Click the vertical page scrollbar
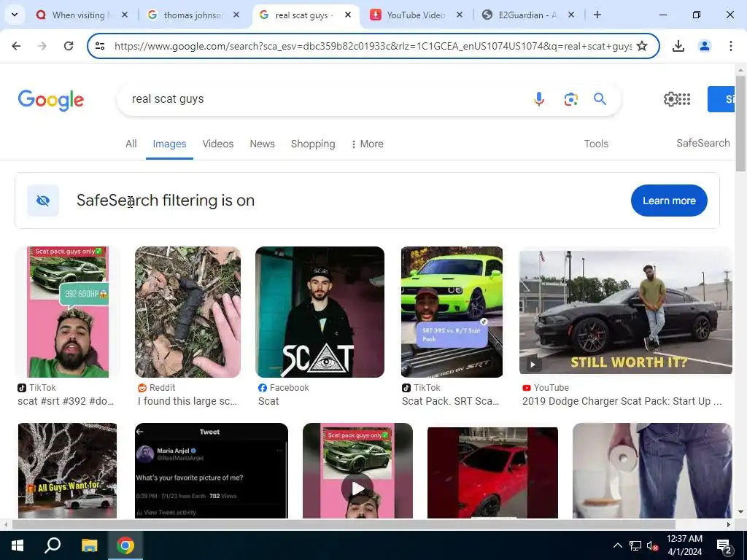Screen dimensions: 747x560 coord(740,122)
